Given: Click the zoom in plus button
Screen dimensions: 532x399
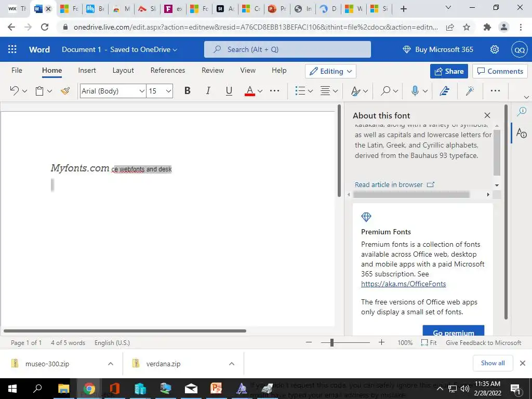Looking at the screenshot, I should click(x=381, y=342).
